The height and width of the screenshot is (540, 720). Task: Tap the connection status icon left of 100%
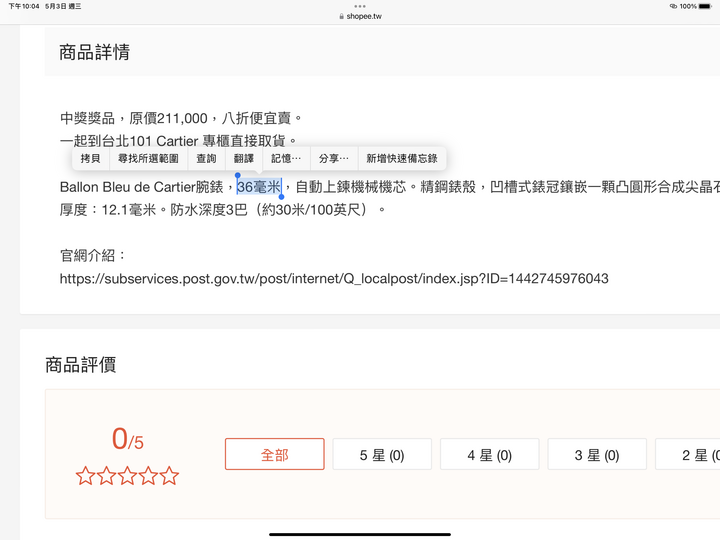(x=673, y=6)
